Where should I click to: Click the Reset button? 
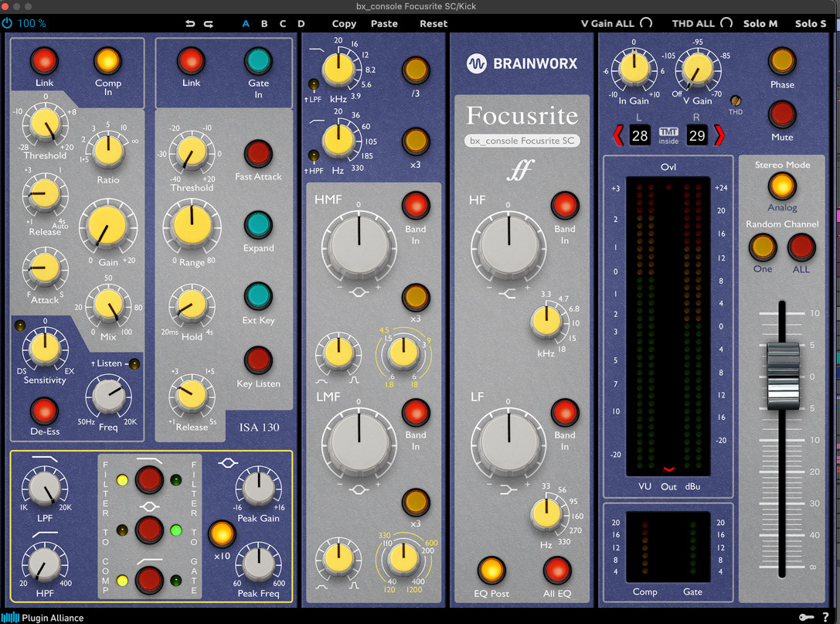[434, 24]
